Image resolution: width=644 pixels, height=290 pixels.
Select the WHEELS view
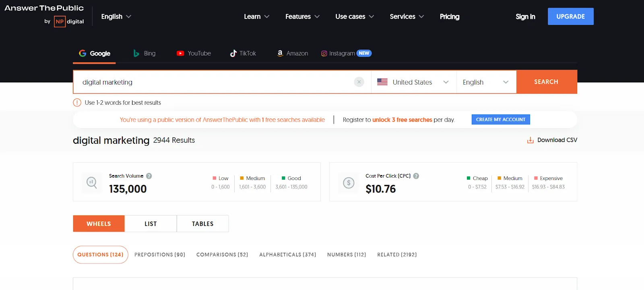click(x=99, y=224)
